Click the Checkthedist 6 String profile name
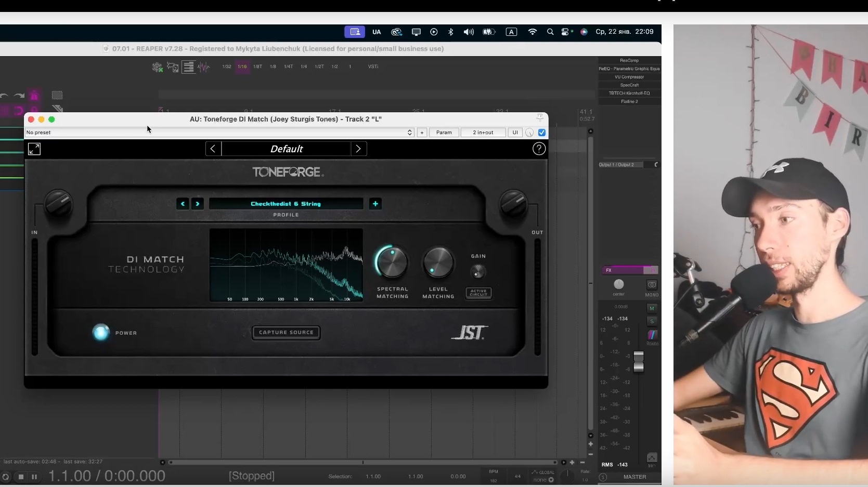The width and height of the screenshot is (868, 487). 286,204
